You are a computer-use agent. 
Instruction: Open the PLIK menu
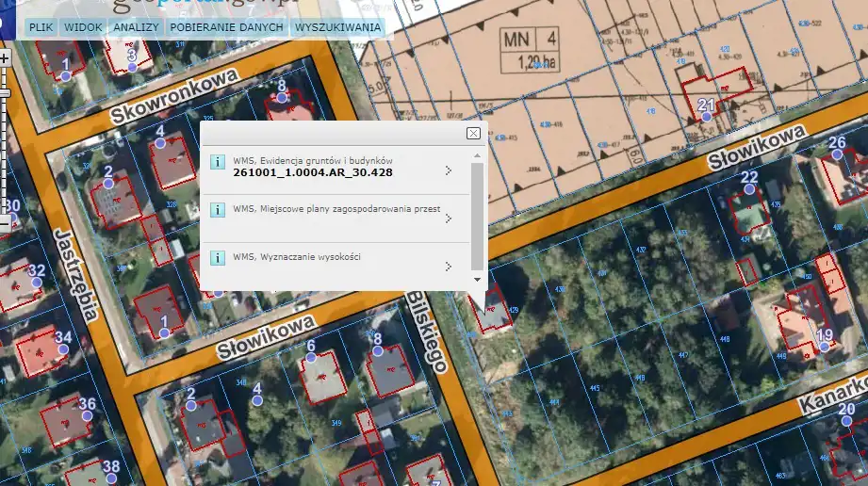point(41,27)
